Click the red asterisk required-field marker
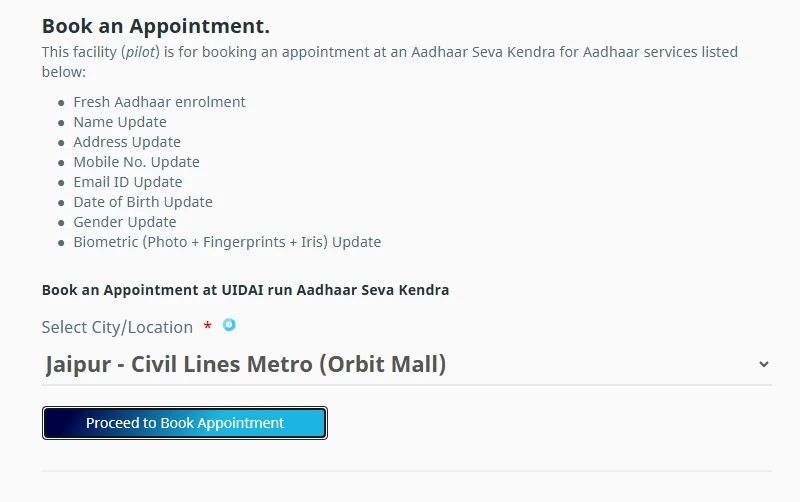 [x=207, y=327]
